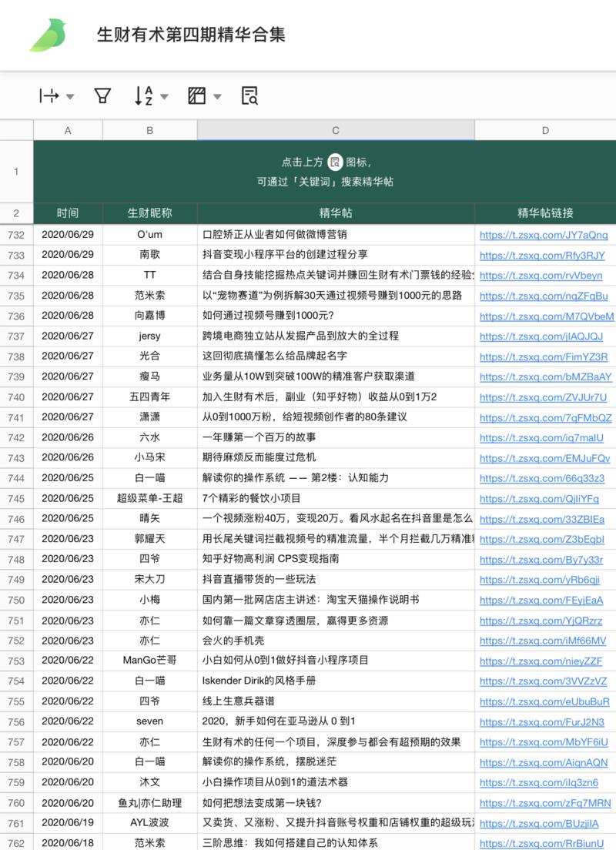
Task: Select the 时间 header cell
Action: point(68,213)
